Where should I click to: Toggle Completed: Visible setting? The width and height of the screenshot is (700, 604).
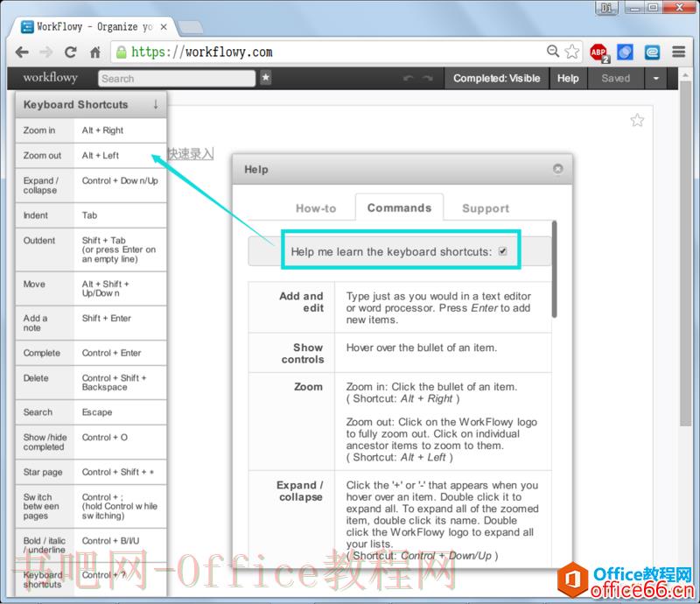496,78
